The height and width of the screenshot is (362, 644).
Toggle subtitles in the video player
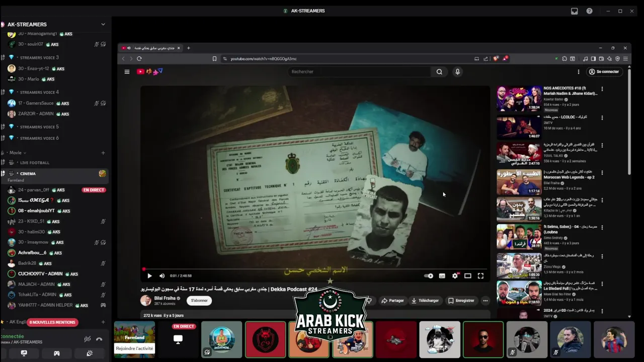tap(442, 276)
